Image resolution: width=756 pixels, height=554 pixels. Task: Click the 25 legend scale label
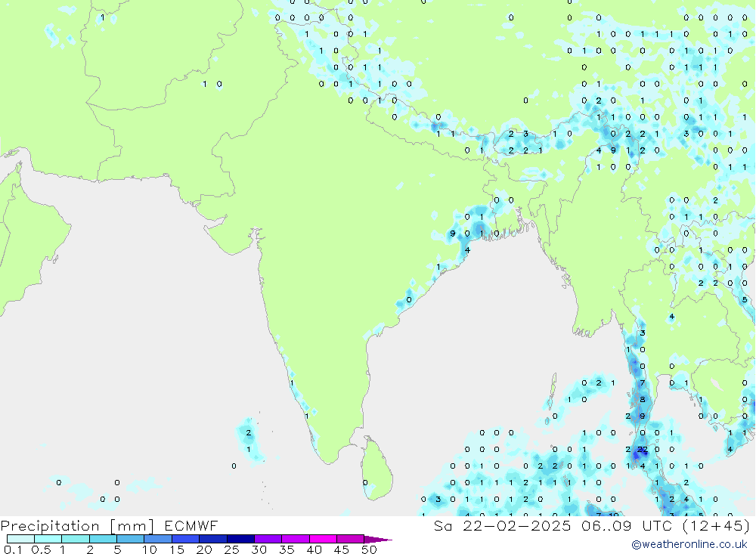[x=232, y=549]
